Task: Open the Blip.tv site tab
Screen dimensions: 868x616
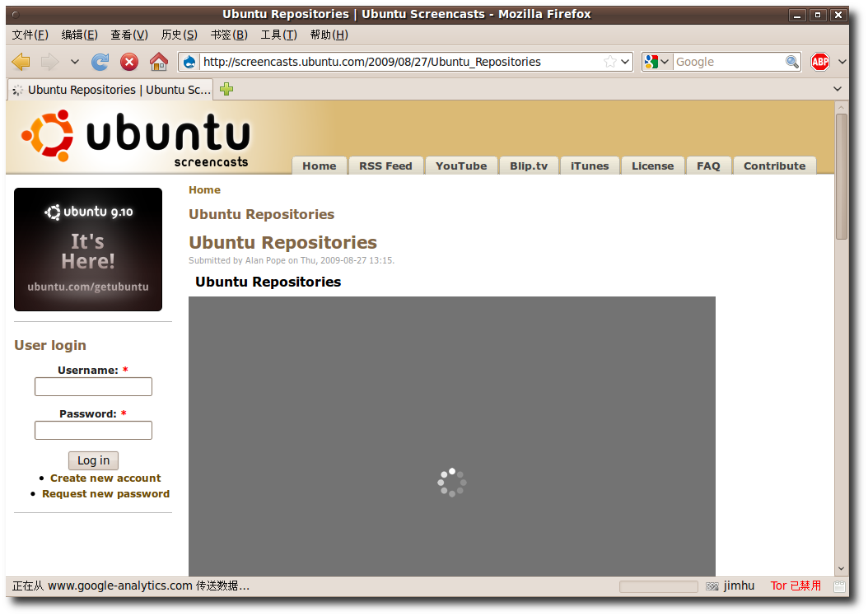Action: tap(529, 166)
